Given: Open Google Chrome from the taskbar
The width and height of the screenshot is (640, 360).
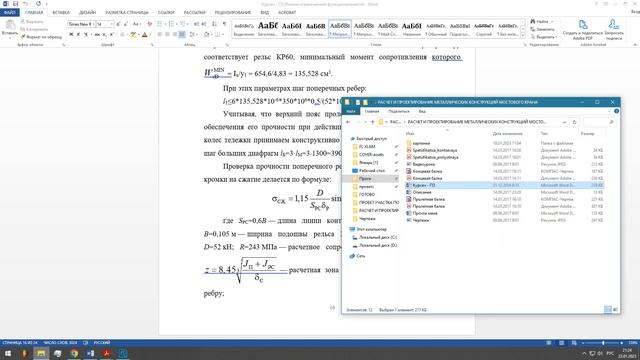Looking at the screenshot, I should (x=74, y=353).
